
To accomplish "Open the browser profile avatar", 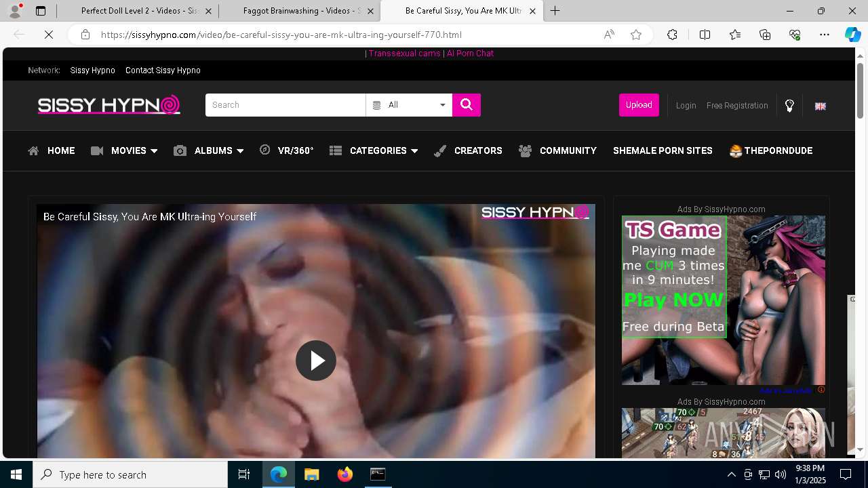I will click(x=15, y=10).
